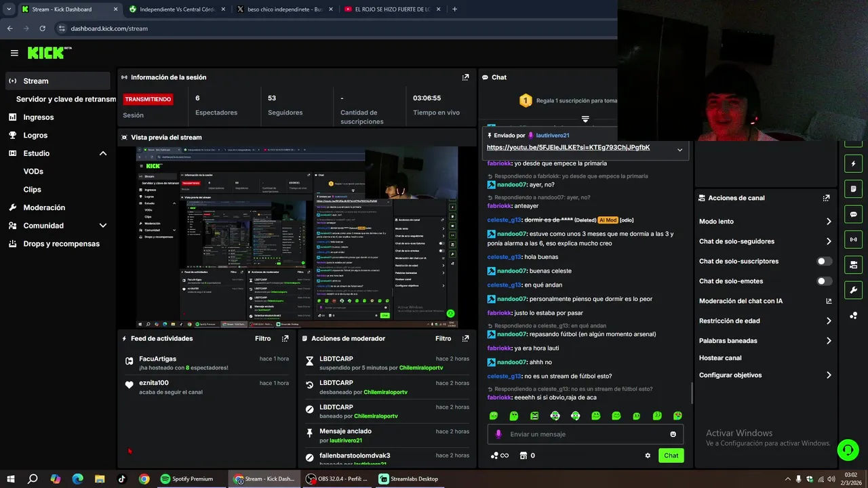Open Filtro in Feed de actividades

click(262, 338)
